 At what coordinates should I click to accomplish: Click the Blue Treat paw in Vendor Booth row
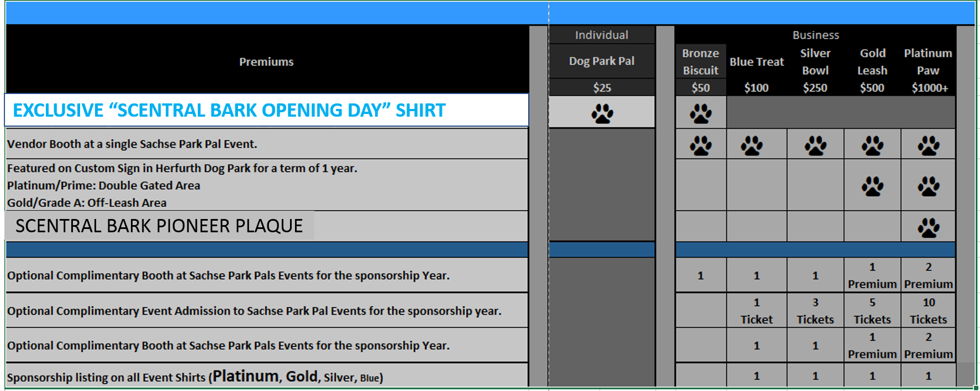(x=751, y=145)
